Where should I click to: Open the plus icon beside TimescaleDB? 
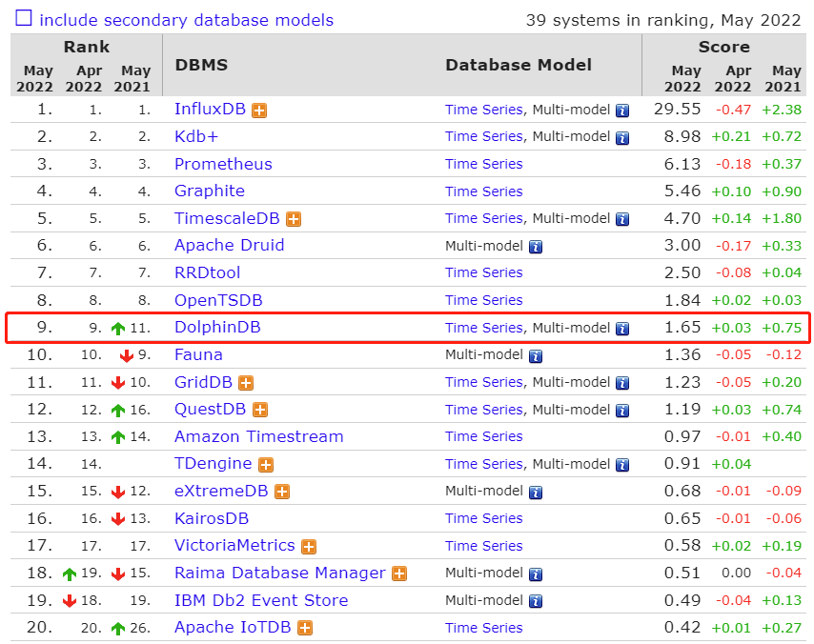(x=294, y=219)
